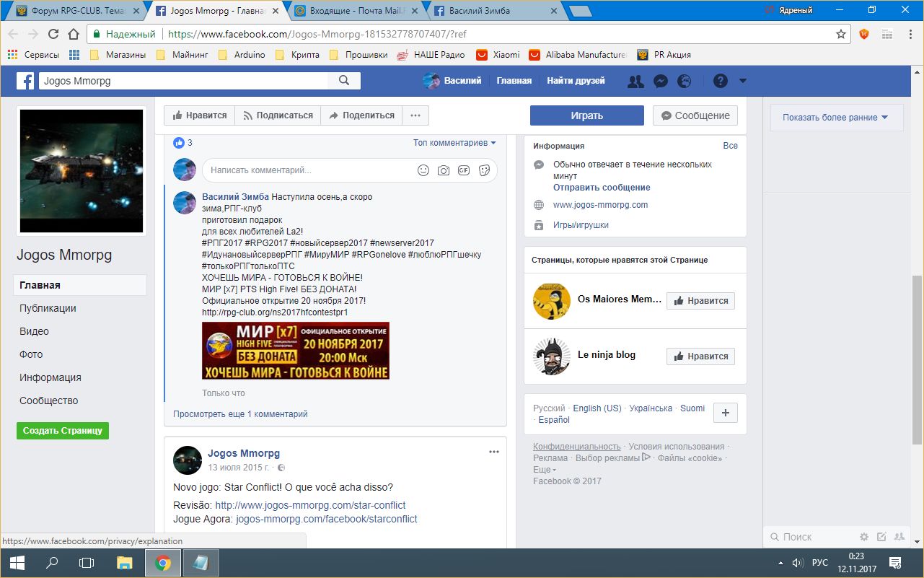Image resolution: width=924 pixels, height=578 pixels.
Task: Like the Le ninja blog page
Action: tap(700, 356)
